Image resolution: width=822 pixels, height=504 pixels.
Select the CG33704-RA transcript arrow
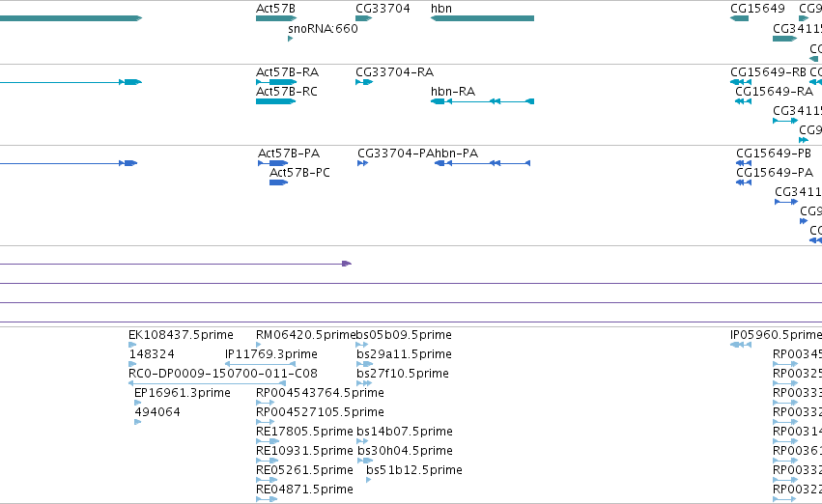pyautogui.click(x=364, y=82)
